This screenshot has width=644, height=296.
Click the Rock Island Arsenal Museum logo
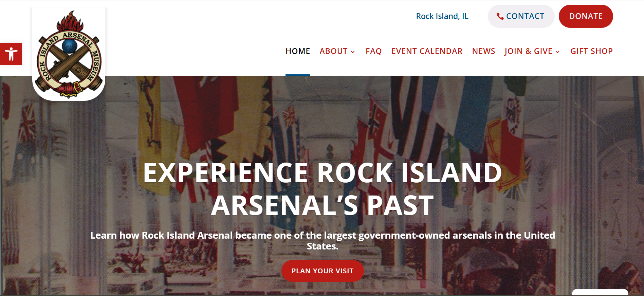coord(69,54)
